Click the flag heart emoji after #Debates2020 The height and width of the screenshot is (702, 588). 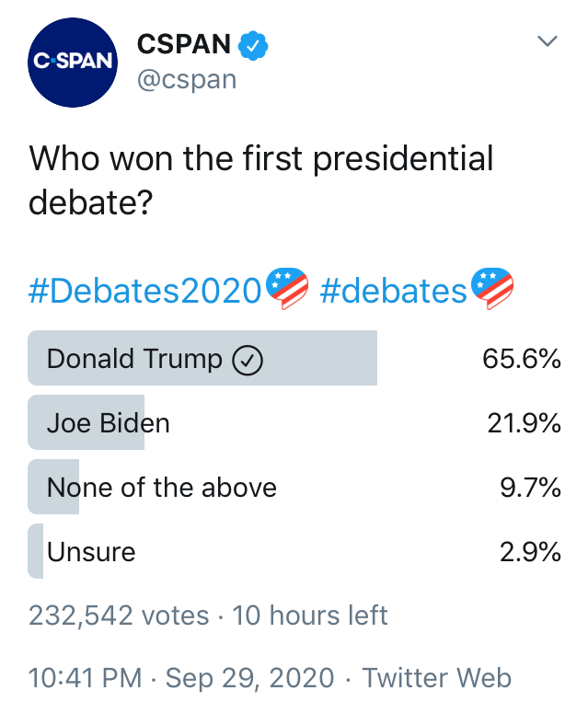(x=287, y=290)
